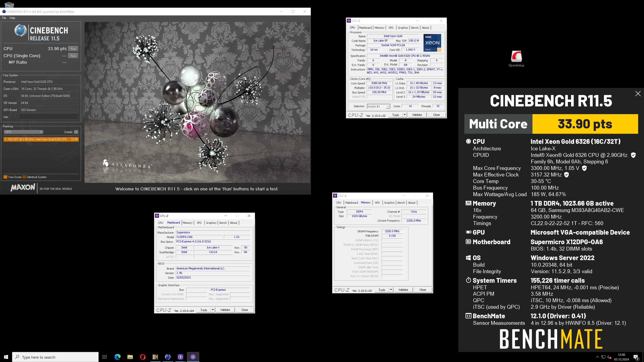Show hidden system tray icons
Screen dimensions: 644x362
click(x=597, y=357)
